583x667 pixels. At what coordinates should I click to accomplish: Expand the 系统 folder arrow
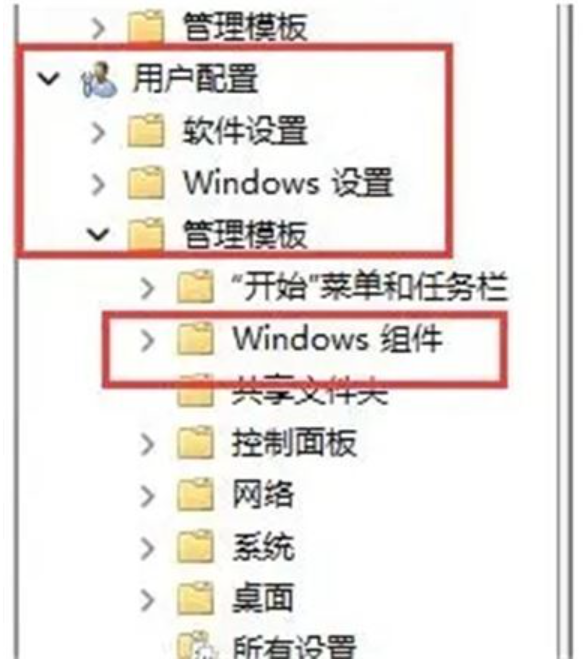pos(148,549)
